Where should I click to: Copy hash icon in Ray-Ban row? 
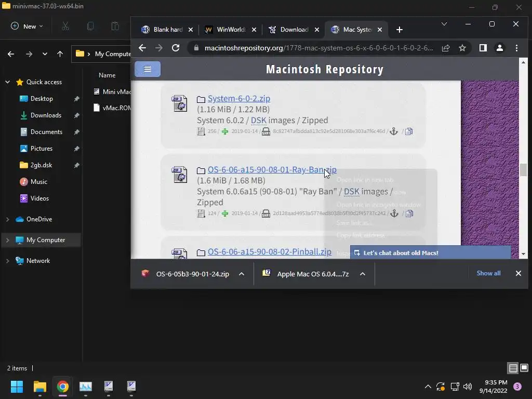click(409, 214)
